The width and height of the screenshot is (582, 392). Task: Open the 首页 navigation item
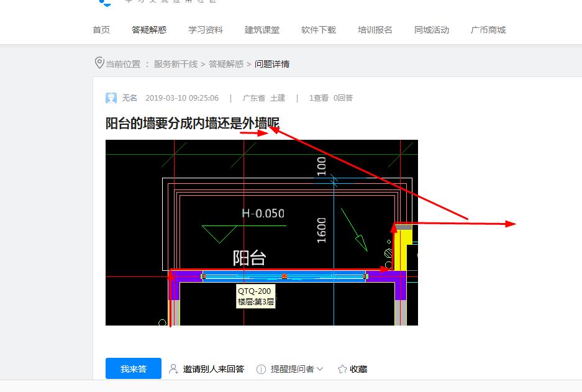coord(101,30)
